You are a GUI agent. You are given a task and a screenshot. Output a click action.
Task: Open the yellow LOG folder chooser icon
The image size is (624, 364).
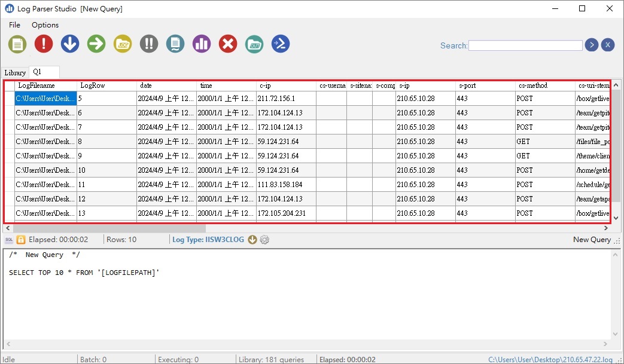tap(123, 44)
